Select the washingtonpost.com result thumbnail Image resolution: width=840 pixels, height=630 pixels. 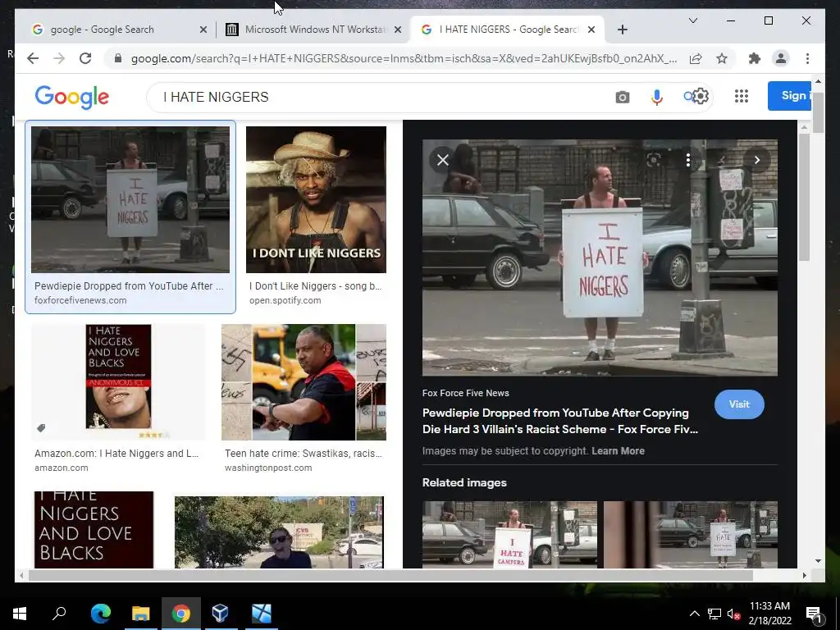tap(304, 382)
